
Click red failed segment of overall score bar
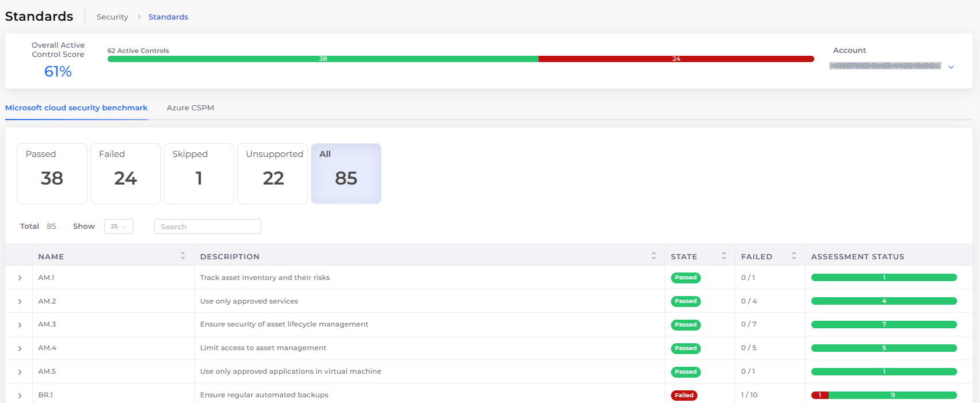[676, 59]
